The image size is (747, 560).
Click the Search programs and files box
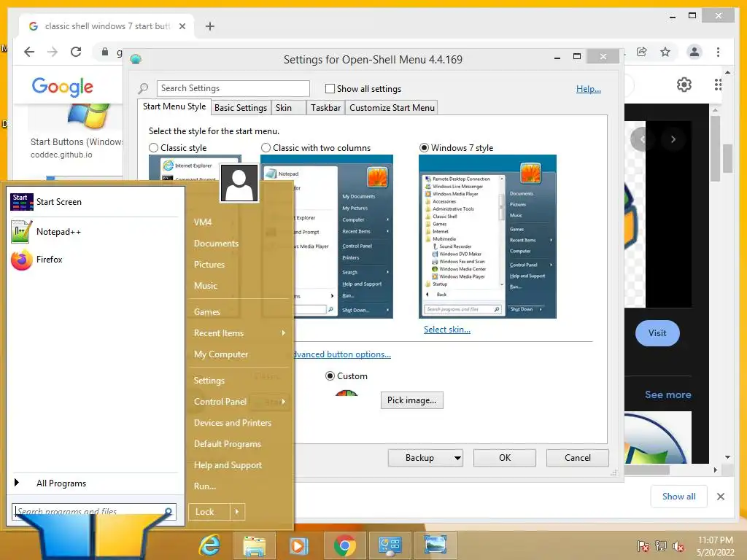coord(94,512)
